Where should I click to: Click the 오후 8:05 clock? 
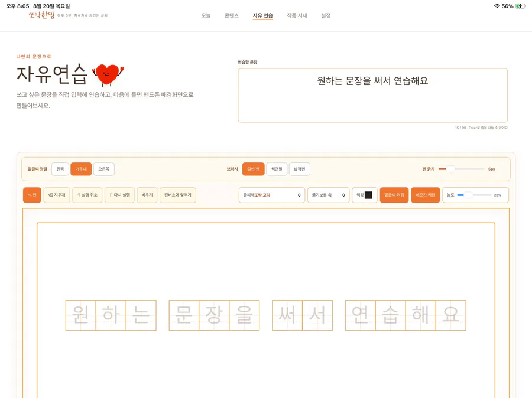(x=18, y=6)
